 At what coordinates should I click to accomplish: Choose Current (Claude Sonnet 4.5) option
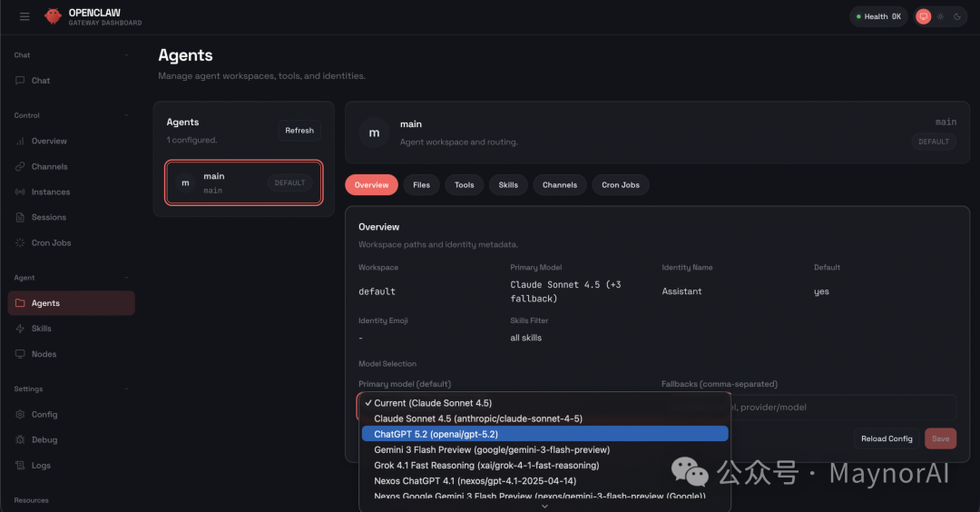pos(545,403)
